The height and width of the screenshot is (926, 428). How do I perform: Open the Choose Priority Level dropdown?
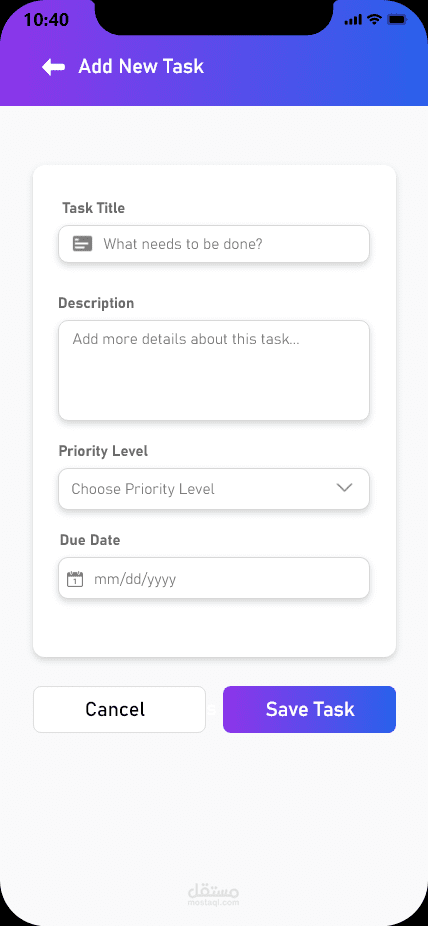[x=214, y=489]
